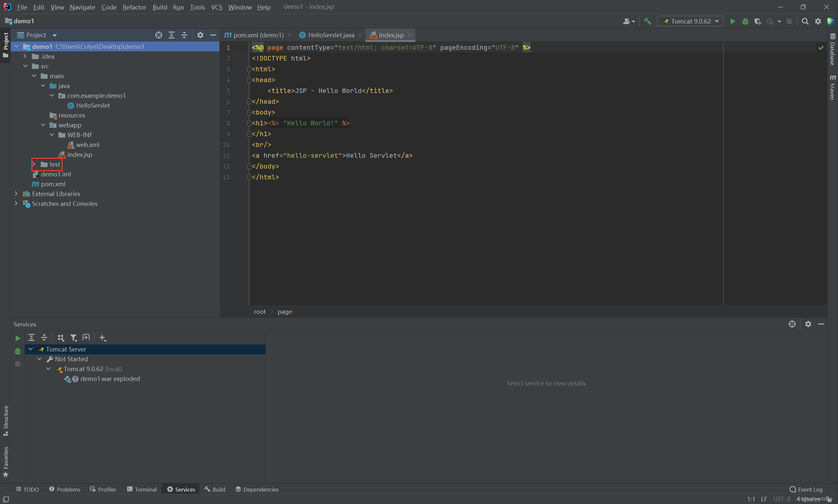
Task: Click the Debug bug icon in top toolbar
Action: coord(745,21)
